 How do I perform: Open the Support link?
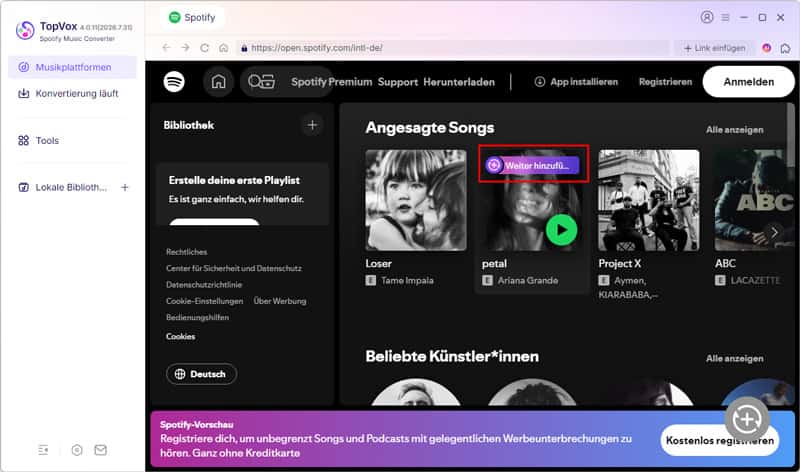pyautogui.click(x=397, y=82)
